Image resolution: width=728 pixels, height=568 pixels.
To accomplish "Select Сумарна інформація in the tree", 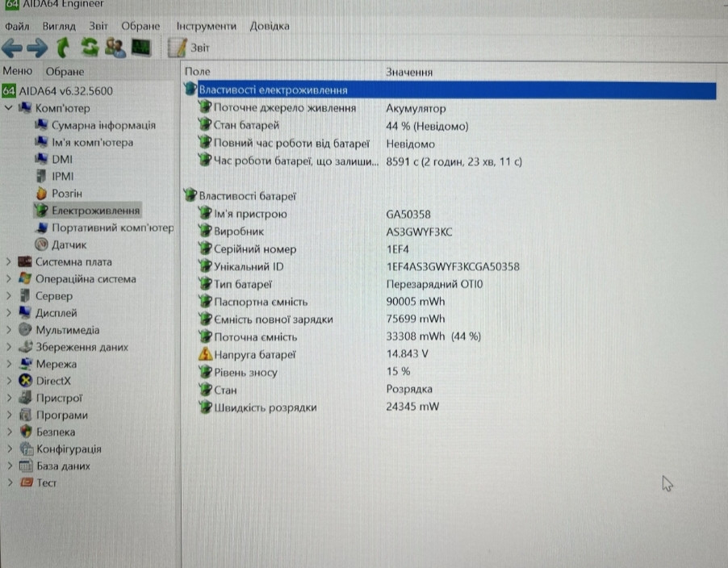I will click(103, 125).
